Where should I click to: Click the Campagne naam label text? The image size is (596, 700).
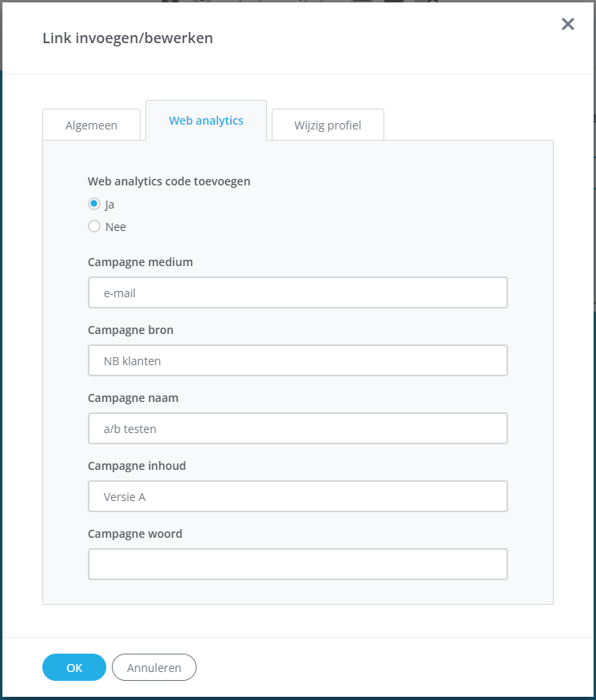point(133,397)
